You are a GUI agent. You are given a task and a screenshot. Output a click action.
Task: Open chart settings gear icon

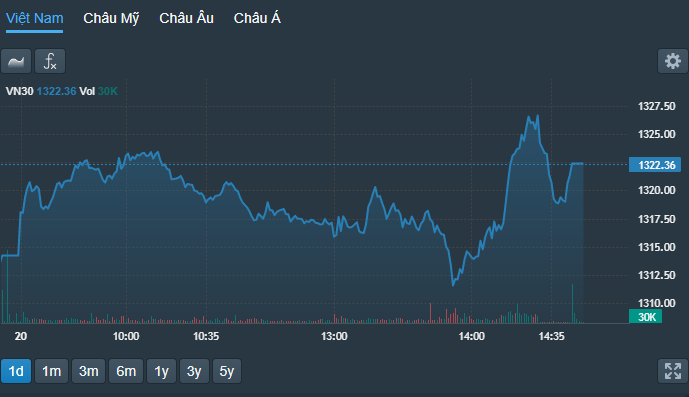pyautogui.click(x=673, y=61)
